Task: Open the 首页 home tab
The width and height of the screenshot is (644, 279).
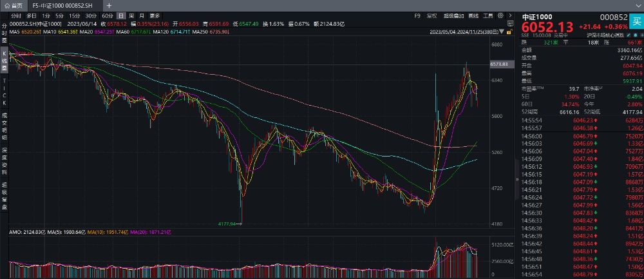Action: (14, 5)
